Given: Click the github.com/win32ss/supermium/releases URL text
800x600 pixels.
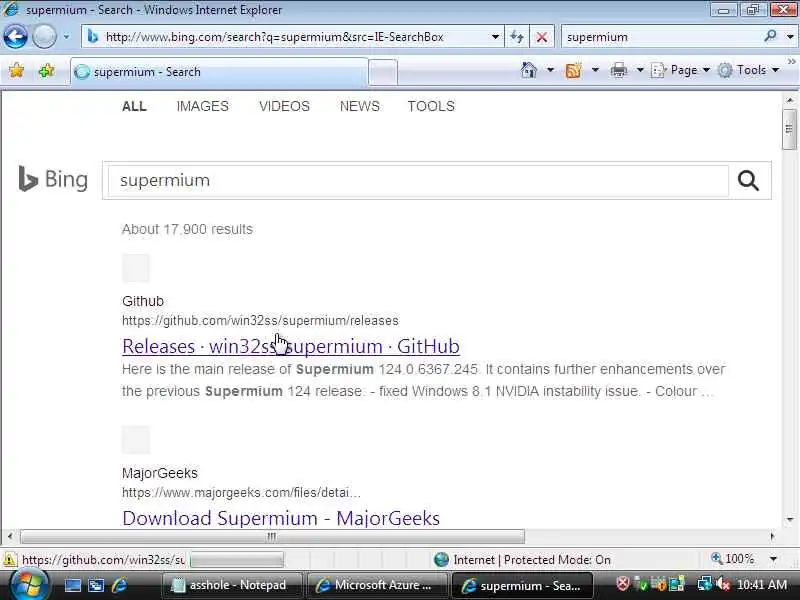Looking at the screenshot, I should tap(260, 321).
